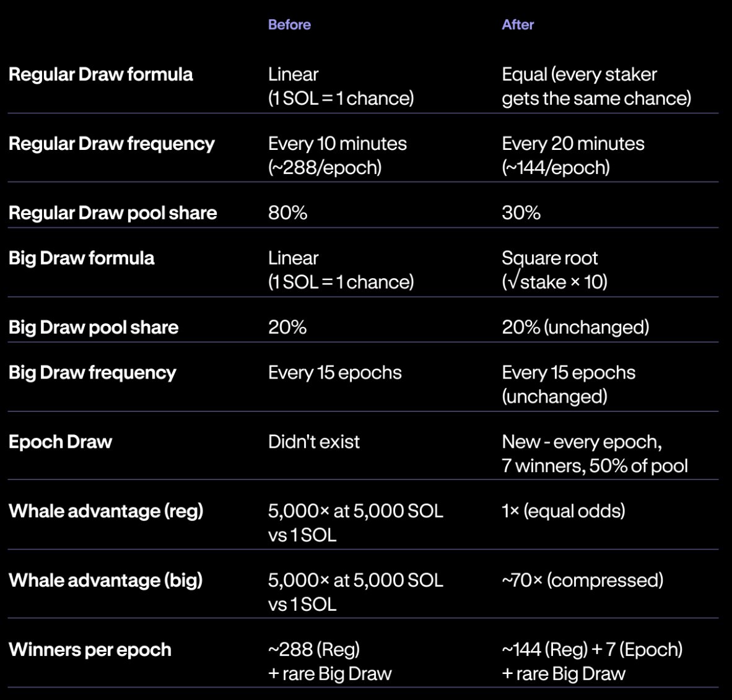This screenshot has height=700, width=732.
Task: Select the "Winners per epoch" row label
Action: pyautogui.click(x=90, y=650)
